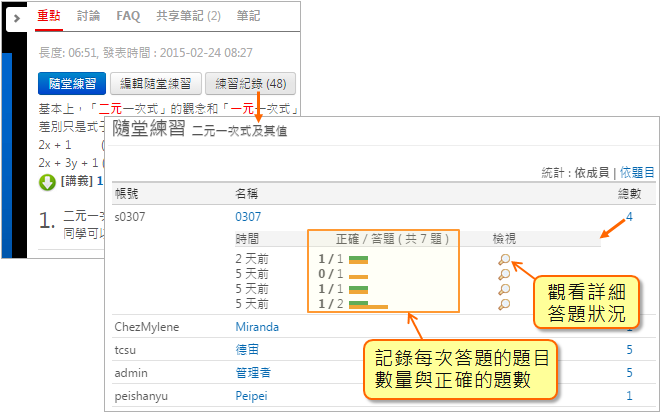This screenshot has width=662, height=414.
Task: Open the Peipei user link
Action: pos(251,396)
